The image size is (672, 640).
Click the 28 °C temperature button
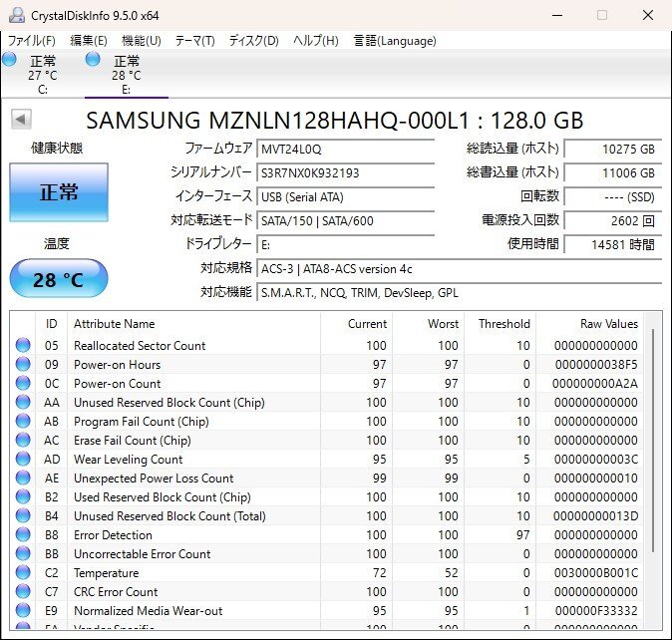(59, 279)
